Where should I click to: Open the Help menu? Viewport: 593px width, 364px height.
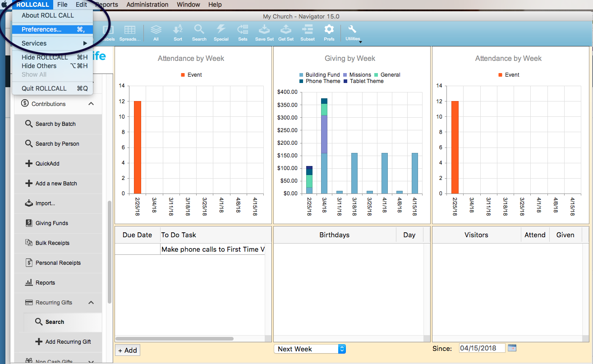215,5
